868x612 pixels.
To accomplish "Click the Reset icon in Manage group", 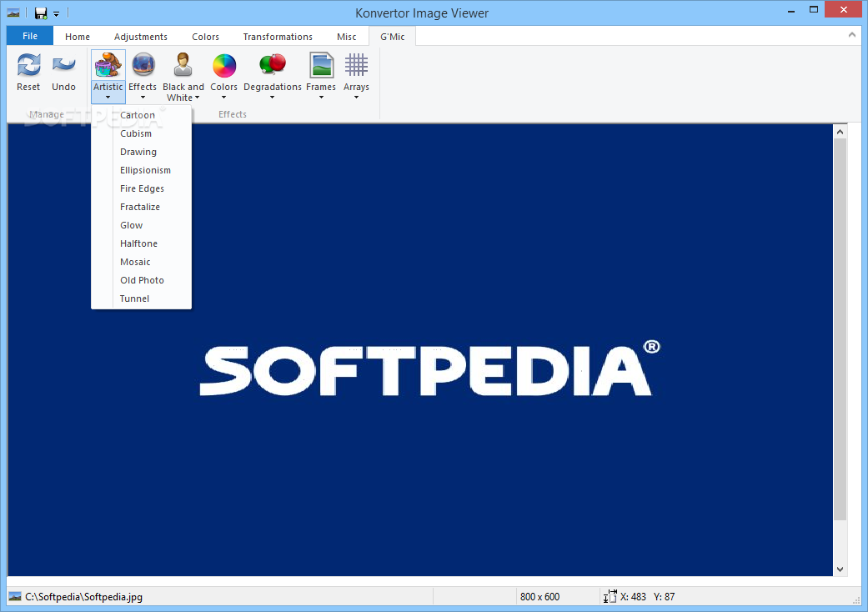I will 28,65.
